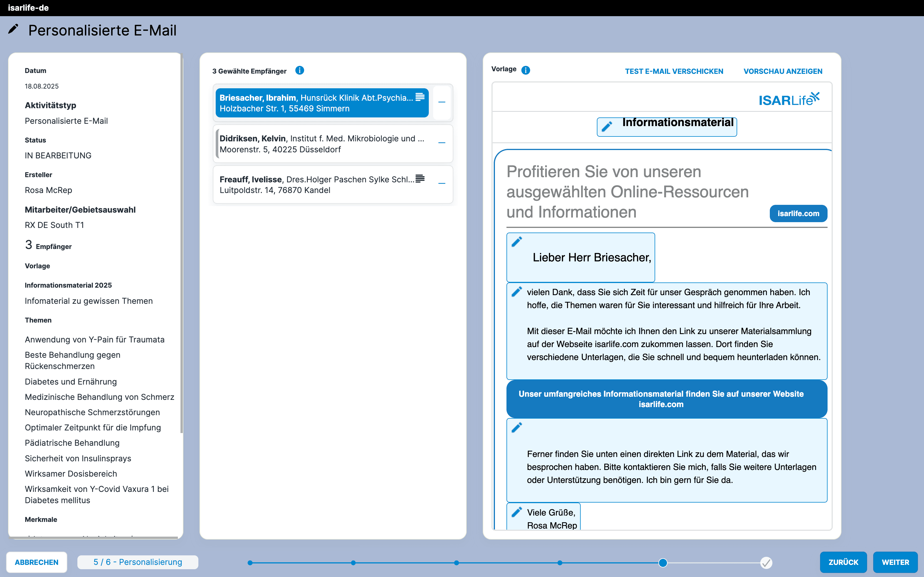Remove Briesacher, Ibrahim with minus button
The image size is (924, 577).
442,102
